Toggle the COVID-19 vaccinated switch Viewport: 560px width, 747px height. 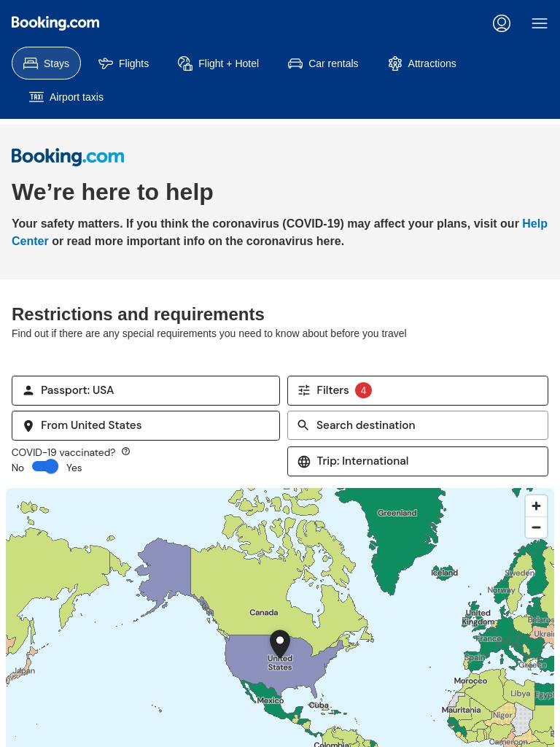point(45,467)
